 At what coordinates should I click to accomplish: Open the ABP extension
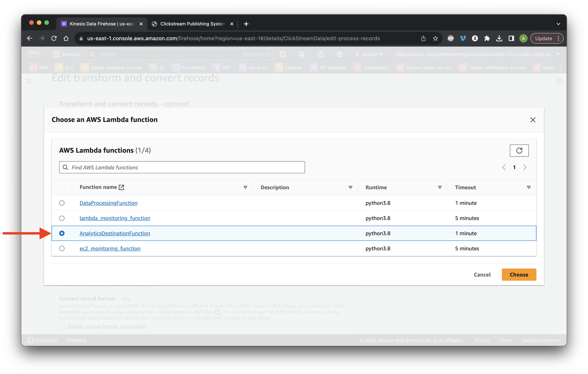pyautogui.click(x=450, y=38)
